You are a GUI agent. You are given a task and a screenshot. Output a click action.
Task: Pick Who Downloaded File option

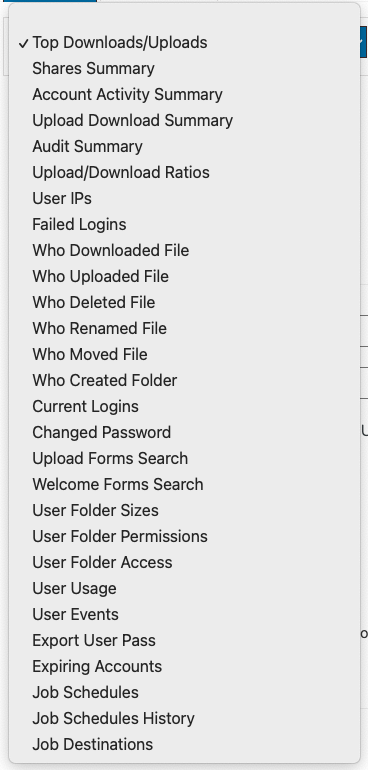[x=184, y=251]
